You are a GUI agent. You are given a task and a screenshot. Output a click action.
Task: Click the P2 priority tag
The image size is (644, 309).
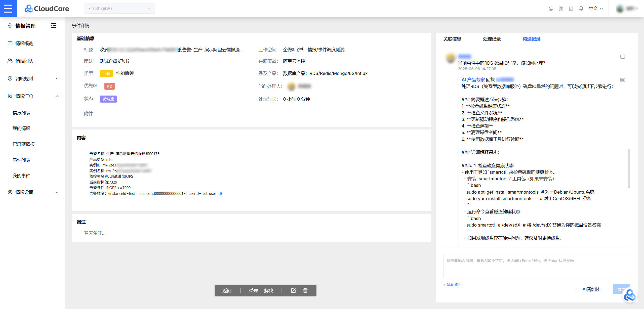pos(109,86)
